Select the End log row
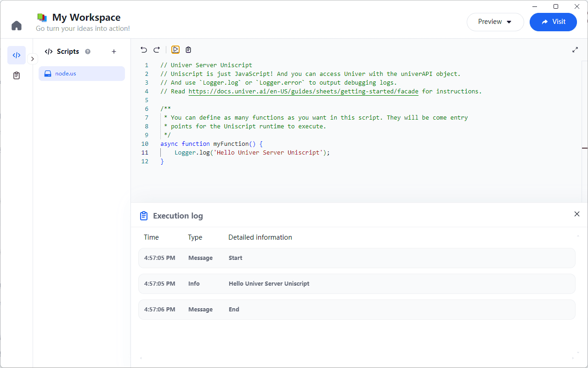The image size is (588, 368). point(356,310)
